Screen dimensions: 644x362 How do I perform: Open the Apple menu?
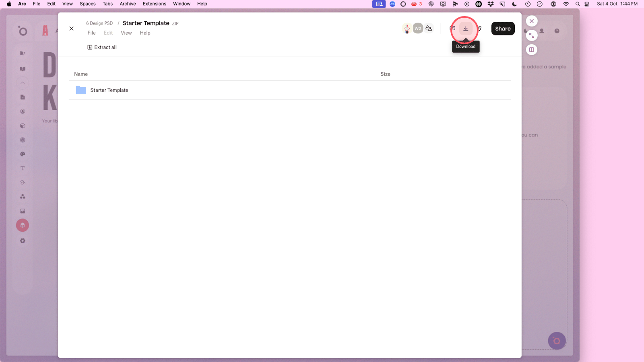[x=9, y=4]
